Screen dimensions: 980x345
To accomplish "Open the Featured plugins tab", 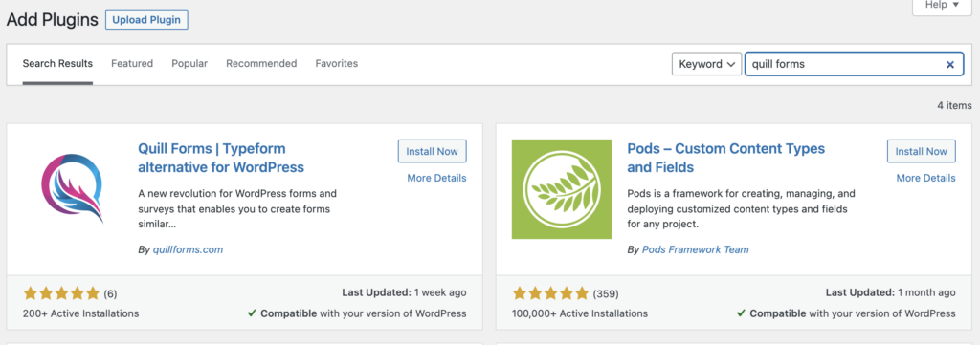I will pos(132,64).
